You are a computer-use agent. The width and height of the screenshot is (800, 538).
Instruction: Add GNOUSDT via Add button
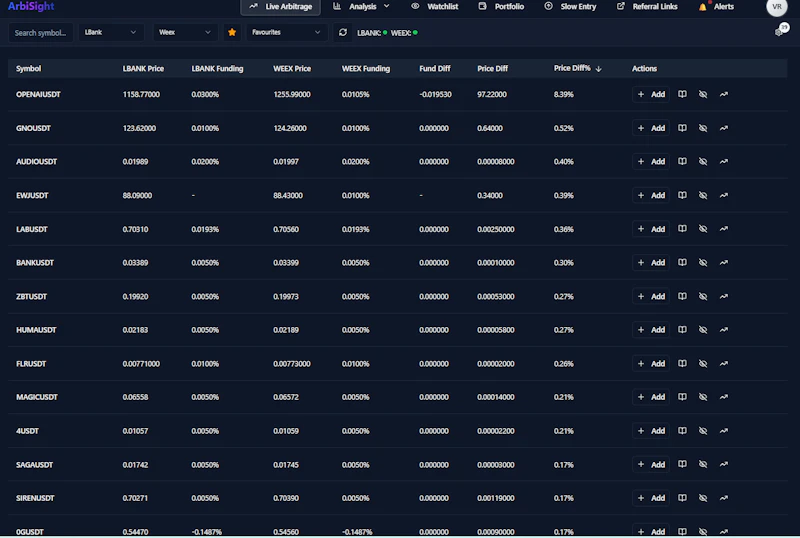point(651,128)
